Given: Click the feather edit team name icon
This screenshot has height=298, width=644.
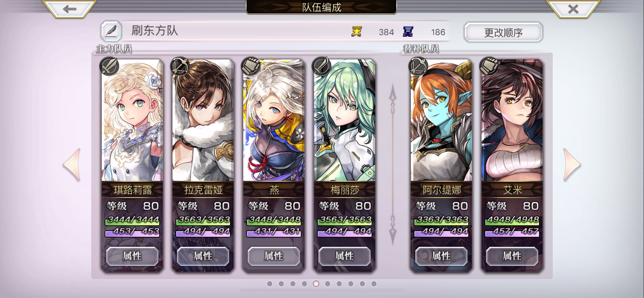Looking at the screenshot, I should coord(111,31).
